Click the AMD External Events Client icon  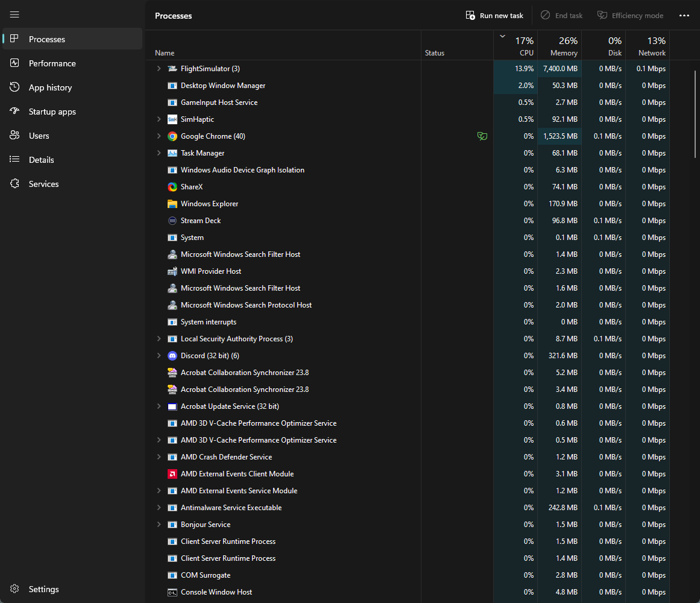(172, 474)
